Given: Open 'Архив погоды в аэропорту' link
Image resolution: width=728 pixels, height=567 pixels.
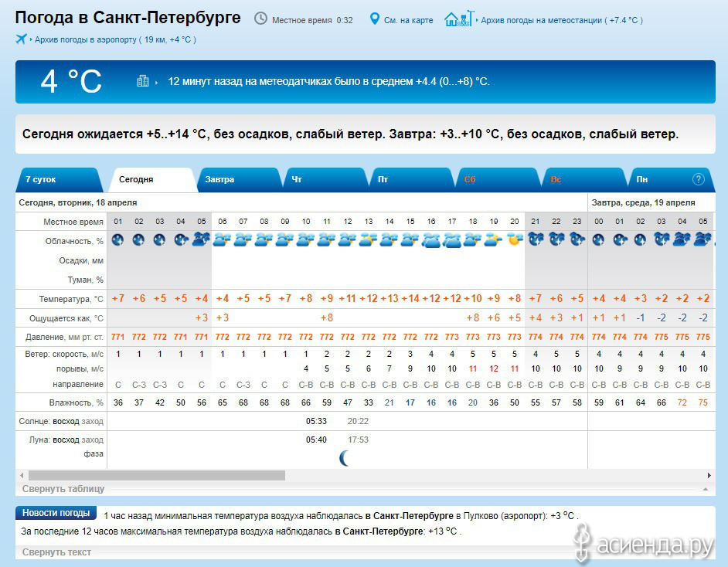Looking at the screenshot, I should [115, 39].
